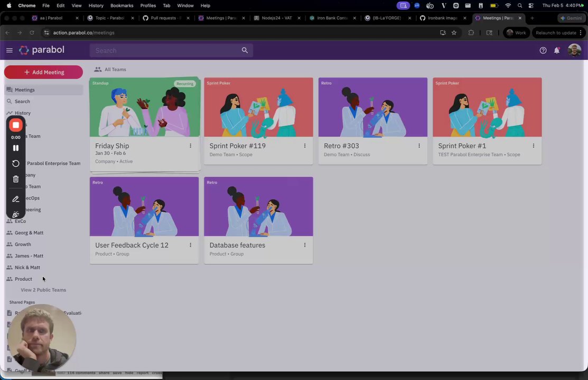The width and height of the screenshot is (588, 380).
Task: Click the Recurring badge on Friday Ship
Action: pos(185,84)
